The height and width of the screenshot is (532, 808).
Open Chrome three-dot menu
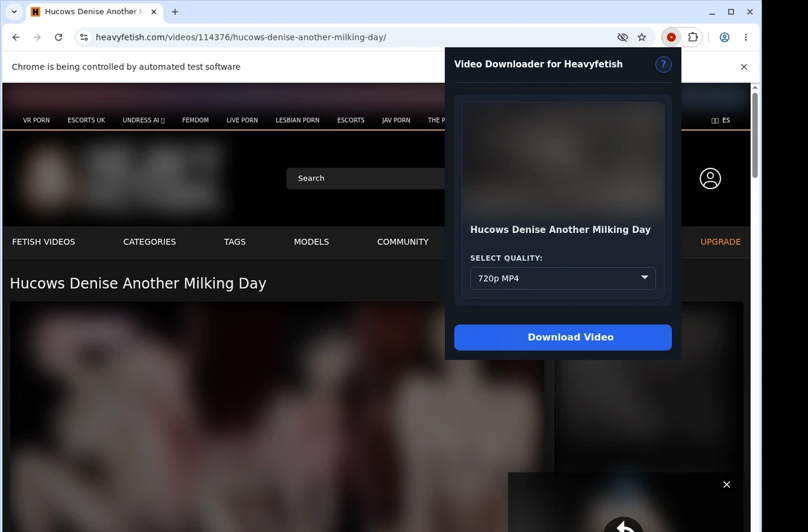coord(745,38)
